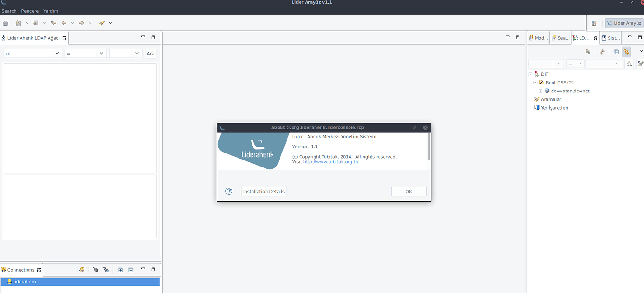Click collapse all icon in LDAP browser
644x293 pixels.
click(x=616, y=52)
